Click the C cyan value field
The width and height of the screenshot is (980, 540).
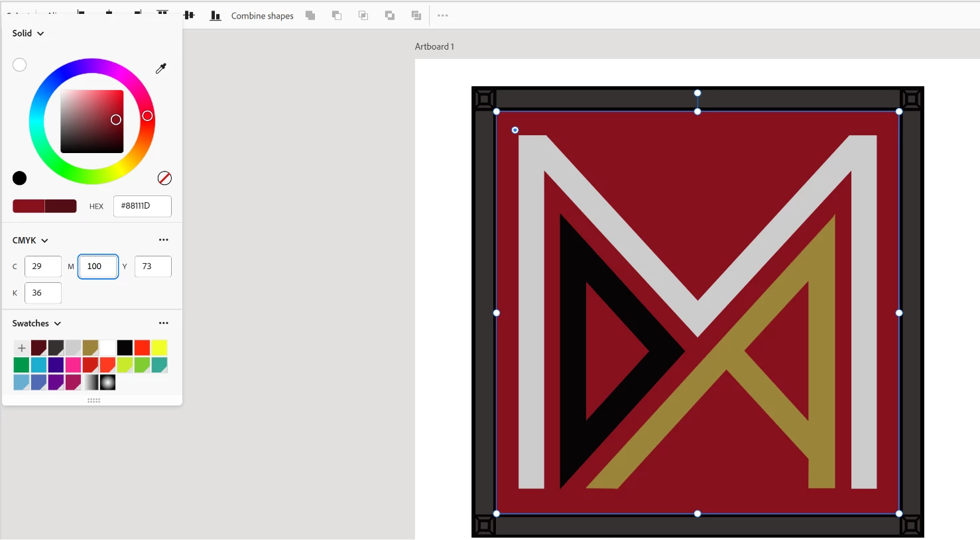pos(43,266)
